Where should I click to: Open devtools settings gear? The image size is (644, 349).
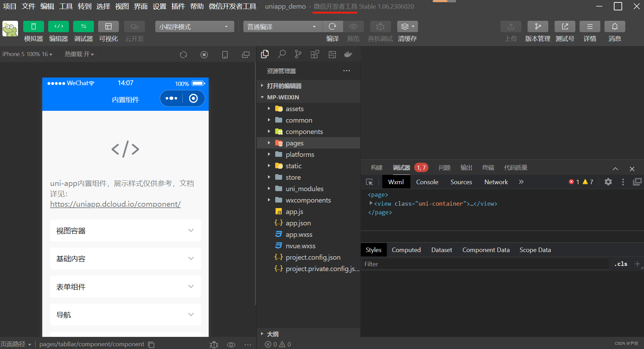pyautogui.click(x=608, y=182)
